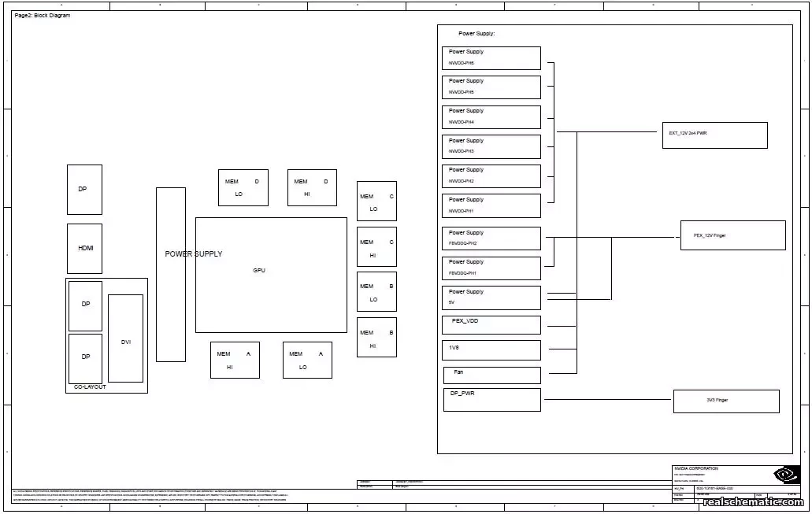Select the 3V3 Finger block
The image size is (812, 514).
click(x=725, y=401)
